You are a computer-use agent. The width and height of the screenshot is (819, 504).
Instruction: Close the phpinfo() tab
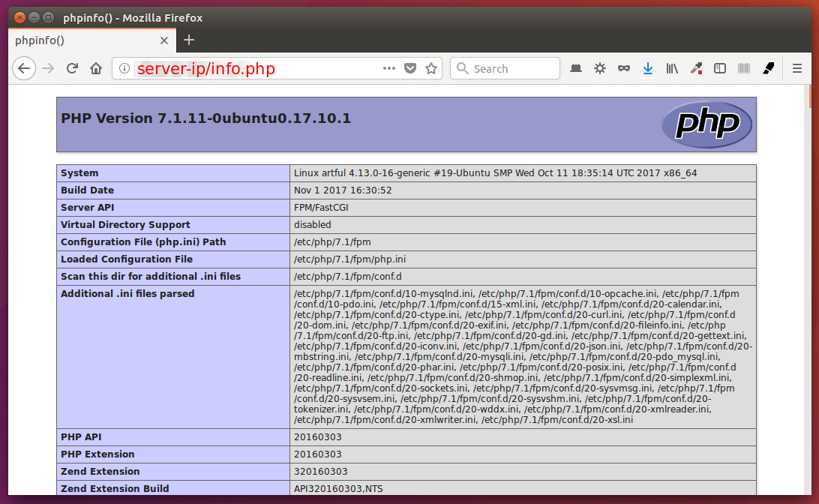(164, 40)
